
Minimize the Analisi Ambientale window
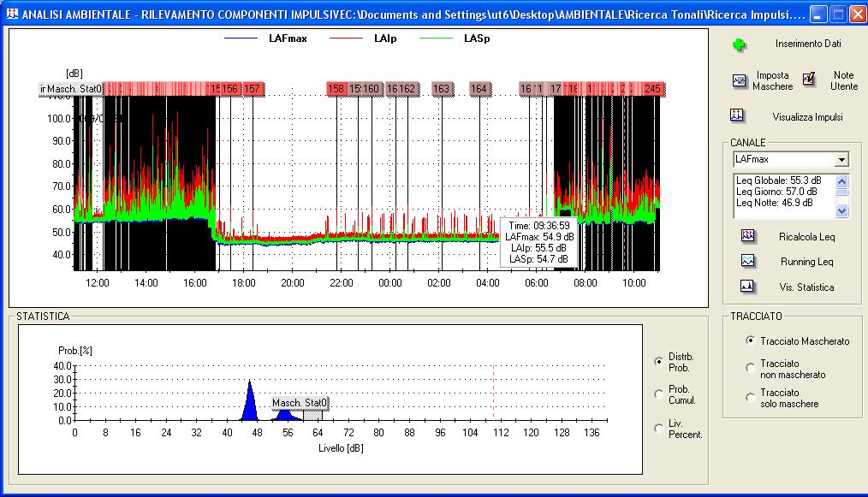pyautogui.click(x=818, y=15)
